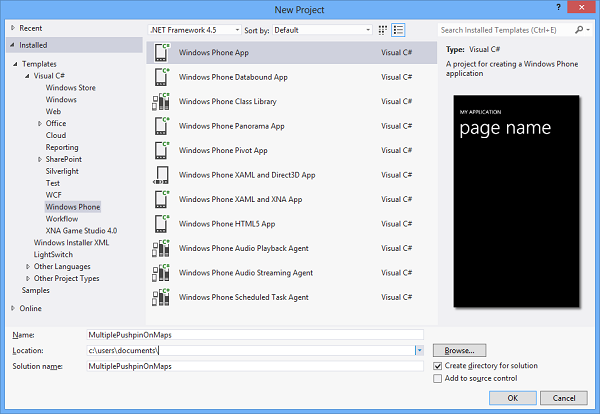
Task: Expand the Other Project Types node
Action: [28, 278]
